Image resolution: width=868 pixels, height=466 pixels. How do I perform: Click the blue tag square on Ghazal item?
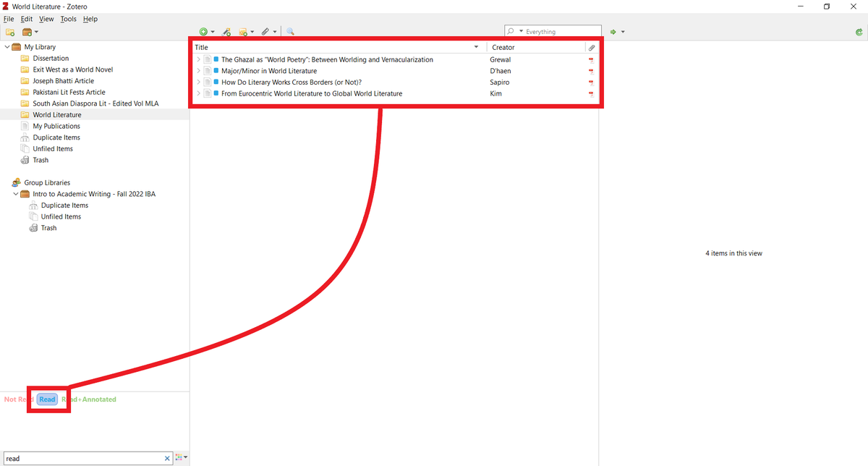tap(216, 59)
